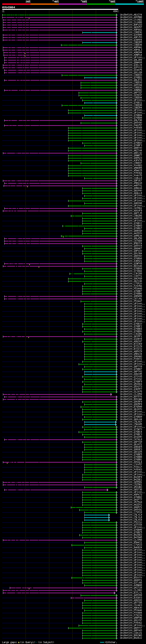
Task: Open hit UniRef100_Q69V57
Action: [131, 27]
